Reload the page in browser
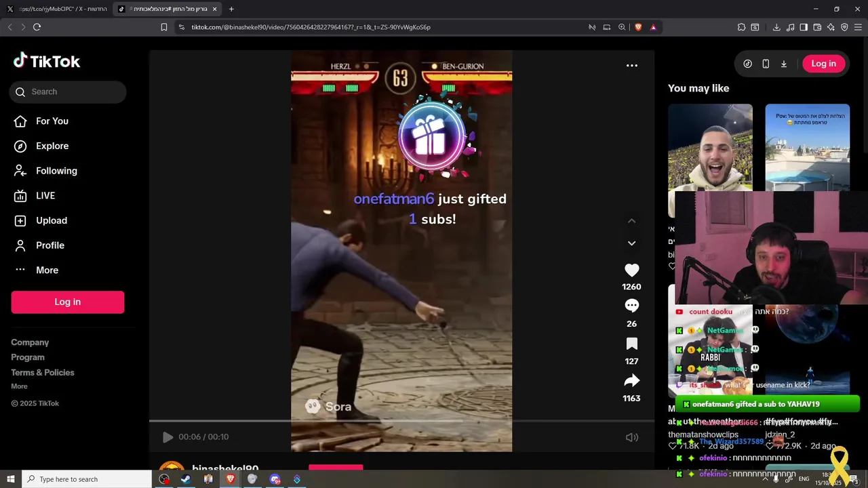 pyautogui.click(x=37, y=27)
